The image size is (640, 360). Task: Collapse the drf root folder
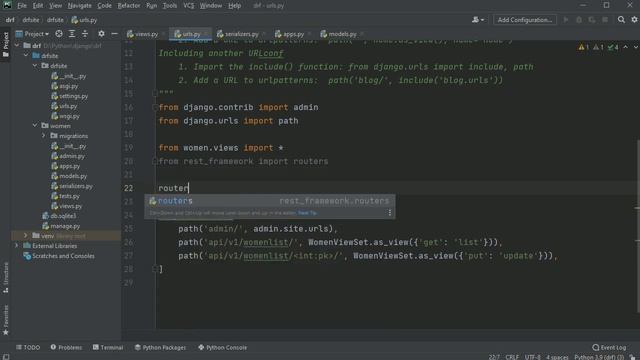tap(17, 46)
